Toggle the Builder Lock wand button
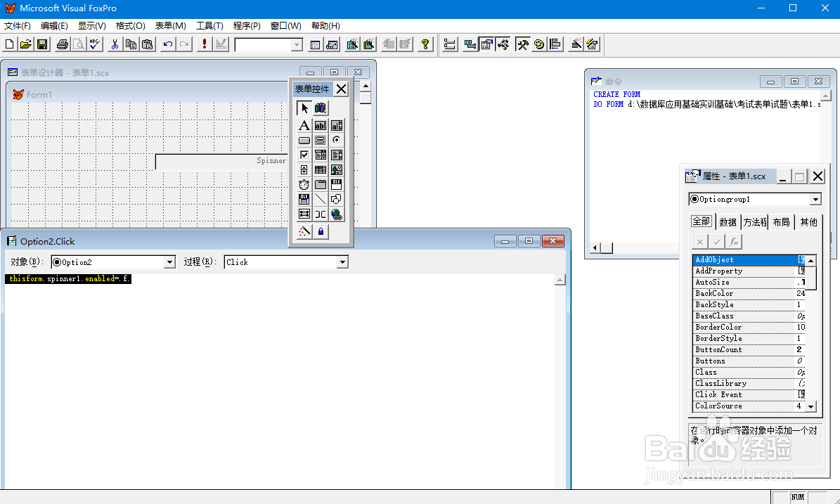Viewport: 840px width, 504px height. point(304,231)
